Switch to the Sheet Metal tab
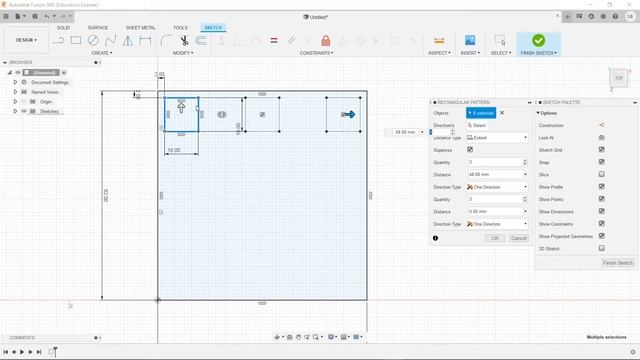 click(x=140, y=28)
